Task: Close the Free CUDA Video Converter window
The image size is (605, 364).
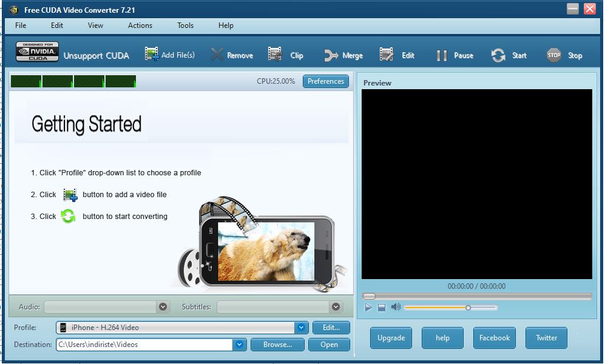Action: [x=590, y=9]
